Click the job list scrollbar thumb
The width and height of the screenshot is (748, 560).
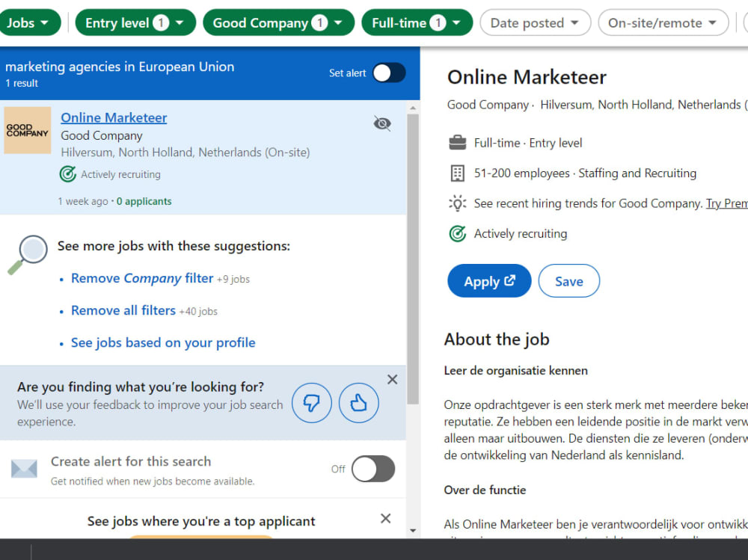413,259
